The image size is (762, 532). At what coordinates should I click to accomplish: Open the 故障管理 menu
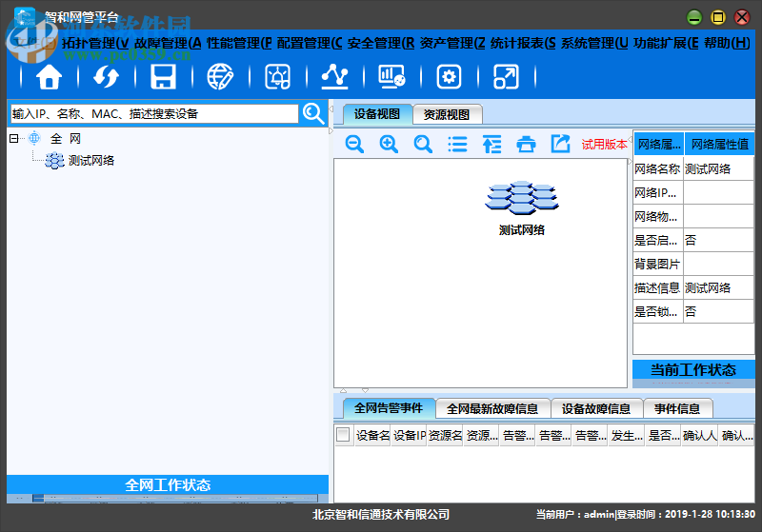coord(168,43)
